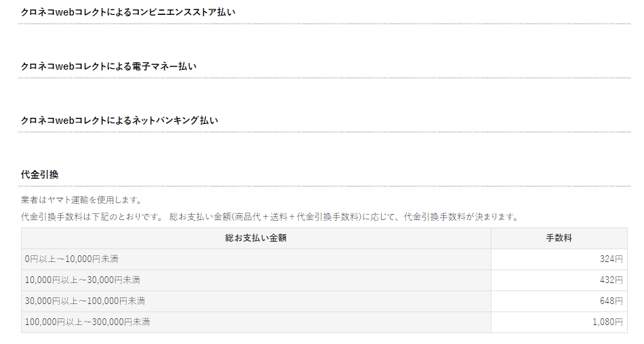Image resolution: width=644 pixels, height=344 pixels.
Task: Select the 648円 fee cell
Action: coord(559,301)
